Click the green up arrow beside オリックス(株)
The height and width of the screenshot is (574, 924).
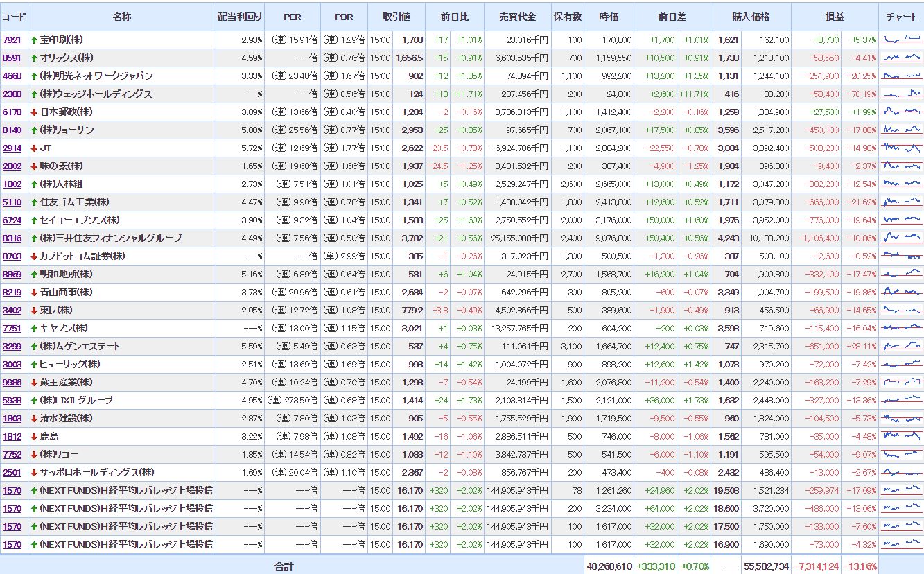coord(34,58)
